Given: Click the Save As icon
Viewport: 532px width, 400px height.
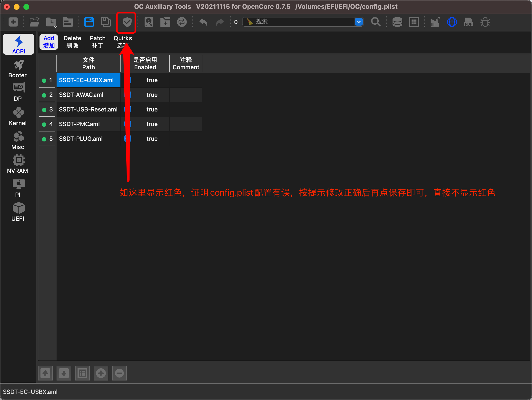Looking at the screenshot, I should [x=106, y=22].
